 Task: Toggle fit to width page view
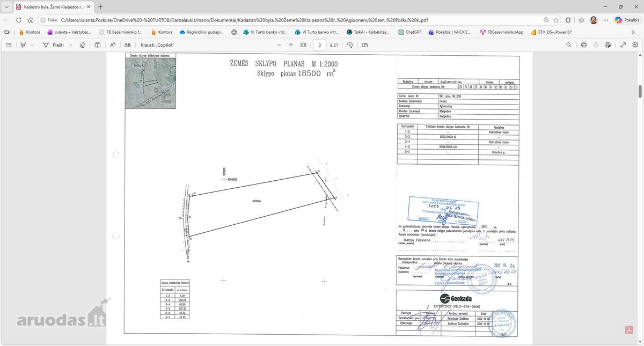click(x=304, y=45)
